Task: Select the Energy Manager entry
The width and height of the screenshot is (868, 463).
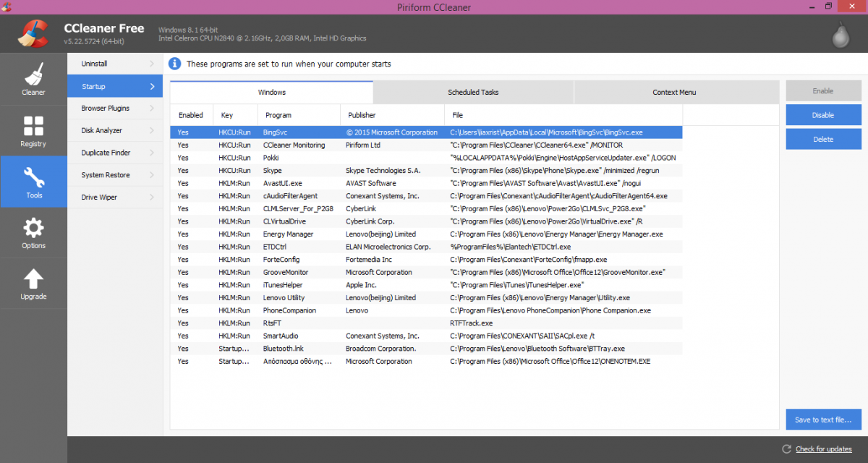Action: tap(426, 234)
